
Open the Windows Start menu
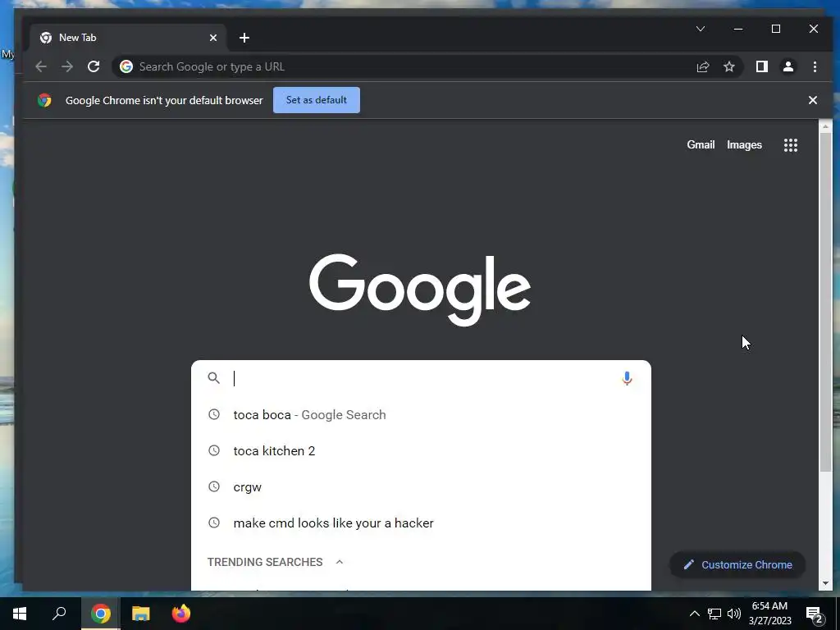tap(20, 614)
